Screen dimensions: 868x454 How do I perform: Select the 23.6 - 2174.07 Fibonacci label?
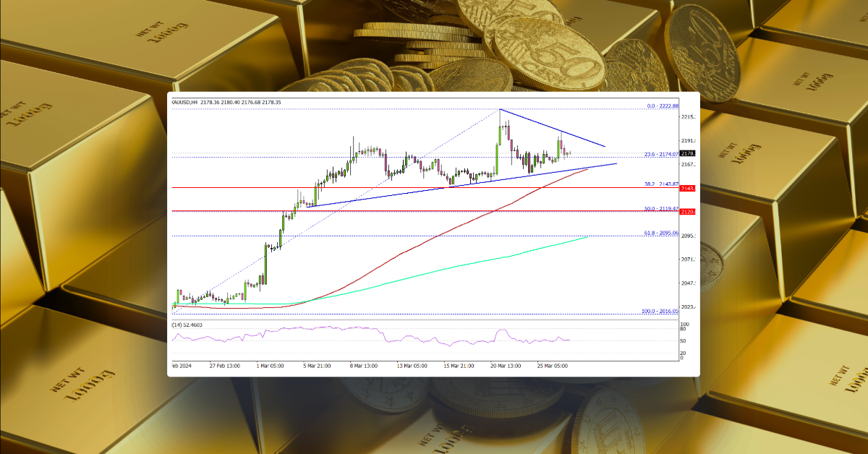[660, 153]
